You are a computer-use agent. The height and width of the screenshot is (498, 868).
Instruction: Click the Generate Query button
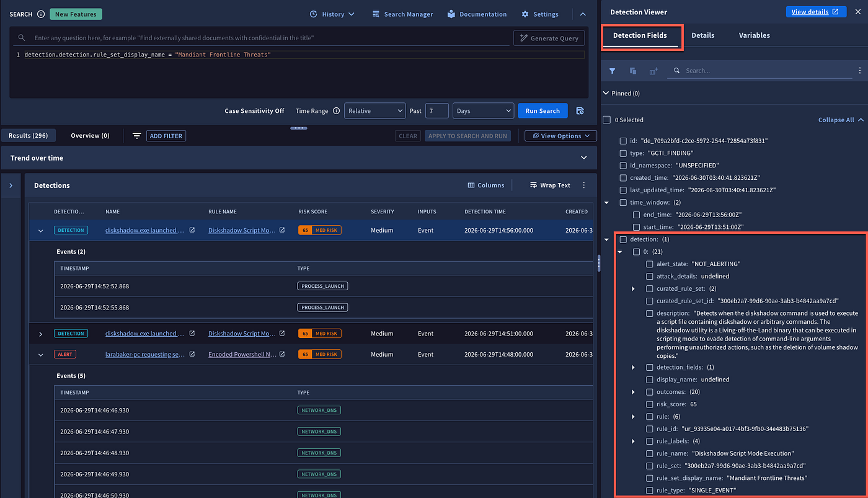pyautogui.click(x=550, y=38)
